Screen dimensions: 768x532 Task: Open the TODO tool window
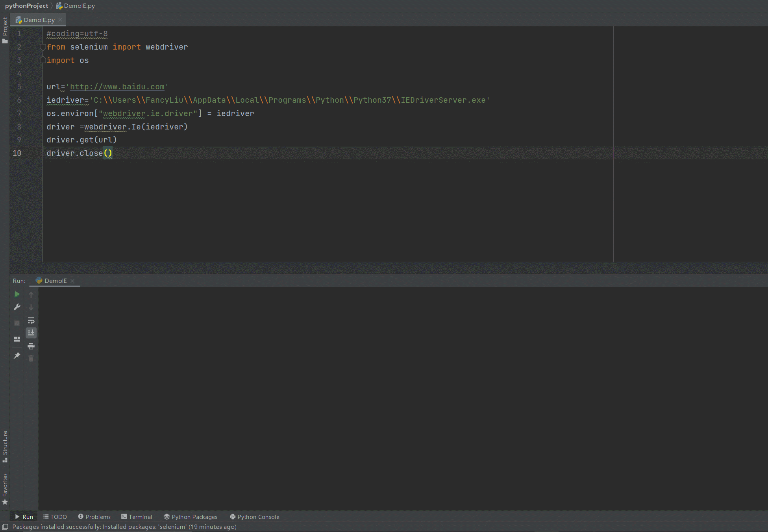tap(55, 517)
